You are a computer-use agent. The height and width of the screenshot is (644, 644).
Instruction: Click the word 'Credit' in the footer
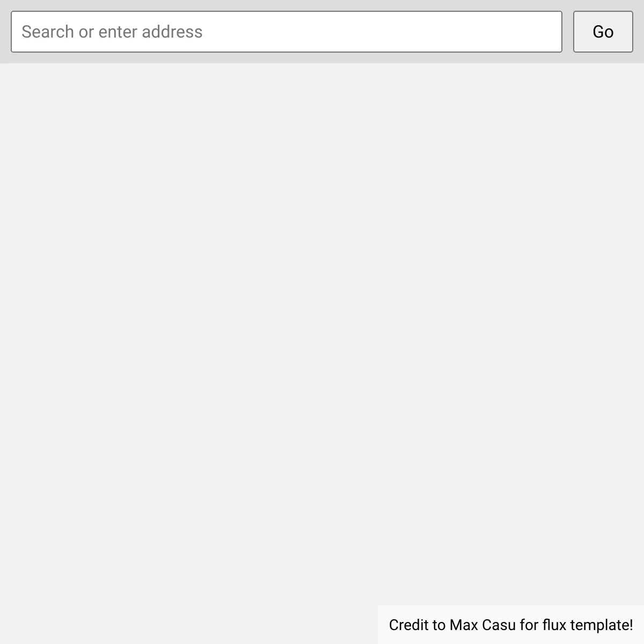pyautogui.click(x=409, y=625)
